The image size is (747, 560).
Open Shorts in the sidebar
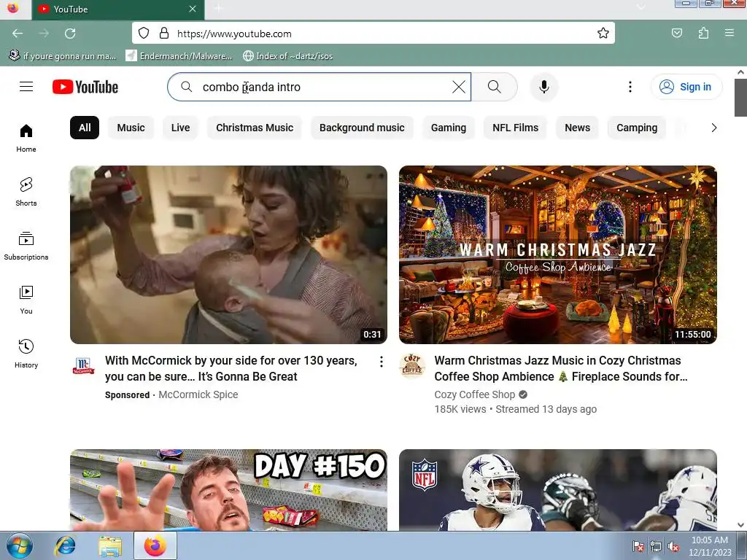click(x=26, y=192)
